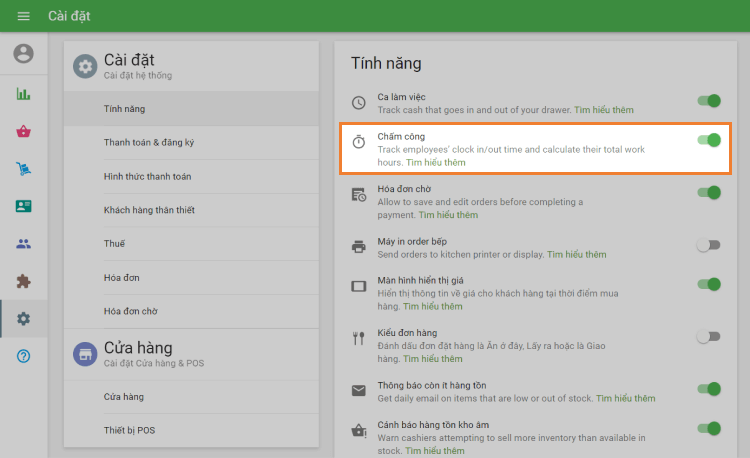750x458 pixels.
Task: Turn off the Chấm công switch
Action: 709,140
